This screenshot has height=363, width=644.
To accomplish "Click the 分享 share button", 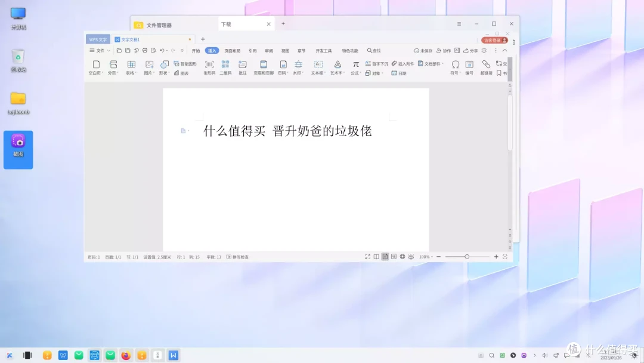I will pos(470,51).
